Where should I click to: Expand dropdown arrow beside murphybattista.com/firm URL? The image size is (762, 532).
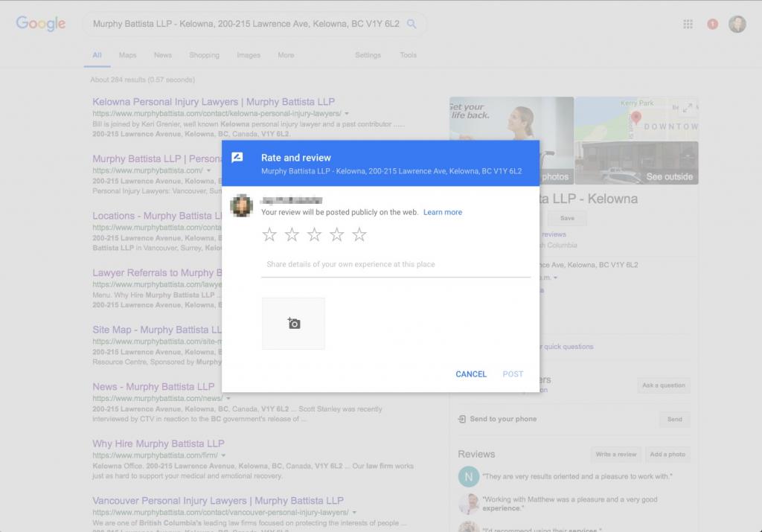tap(223, 455)
